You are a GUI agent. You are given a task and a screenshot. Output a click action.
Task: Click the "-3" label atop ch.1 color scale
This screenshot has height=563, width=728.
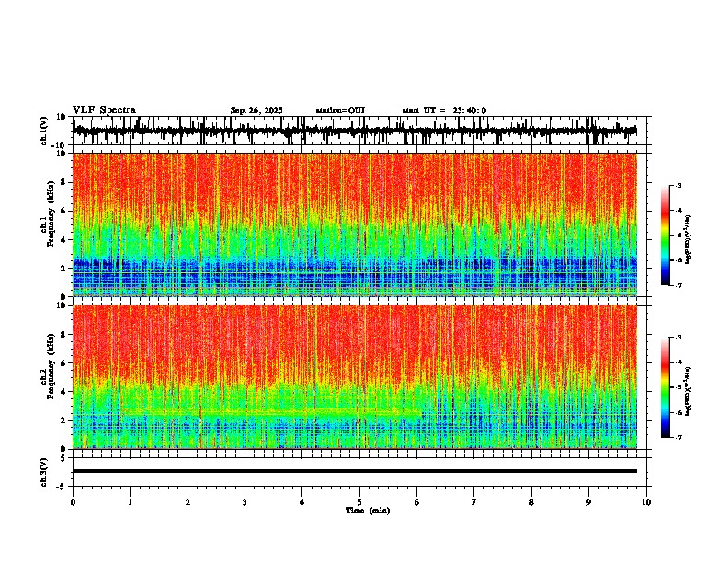pyautogui.click(x=677, y=185)
